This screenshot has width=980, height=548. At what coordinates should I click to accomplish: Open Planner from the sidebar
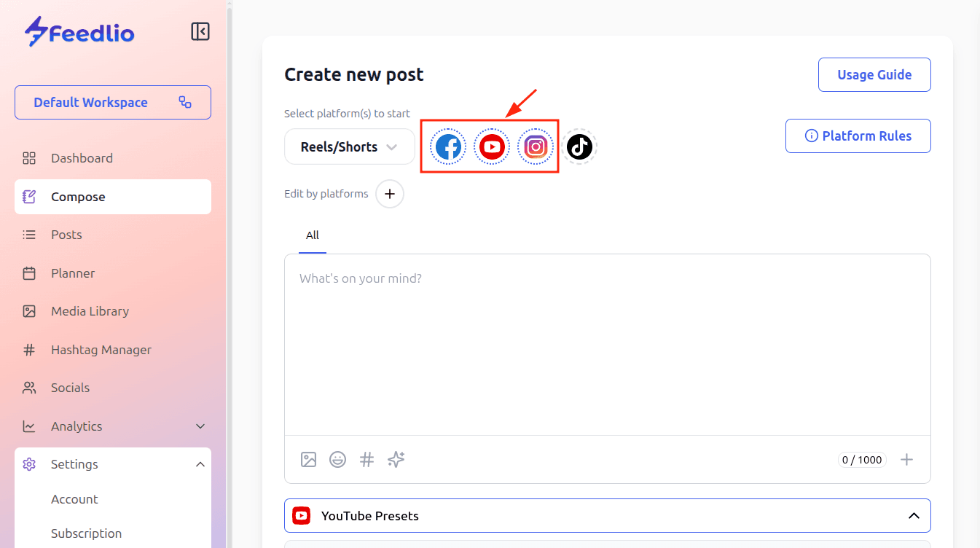coord(73,273)
